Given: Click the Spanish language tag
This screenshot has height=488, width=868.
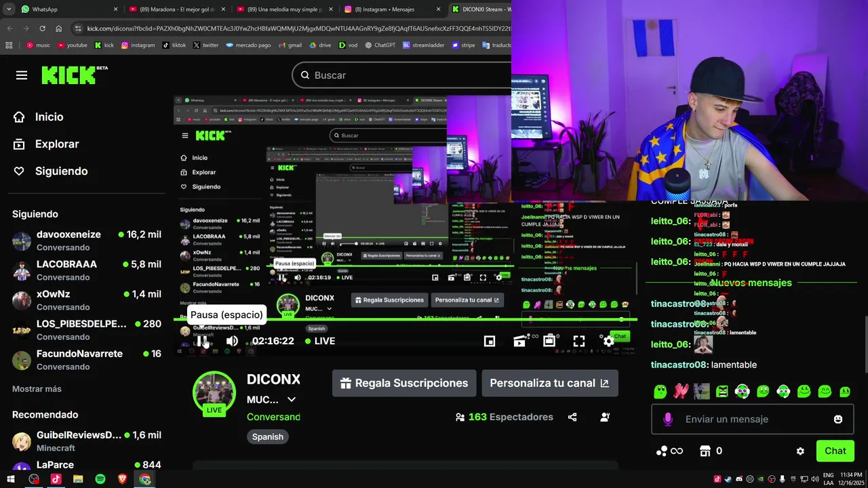Looking at the screenshot, I should coord(268,436).
